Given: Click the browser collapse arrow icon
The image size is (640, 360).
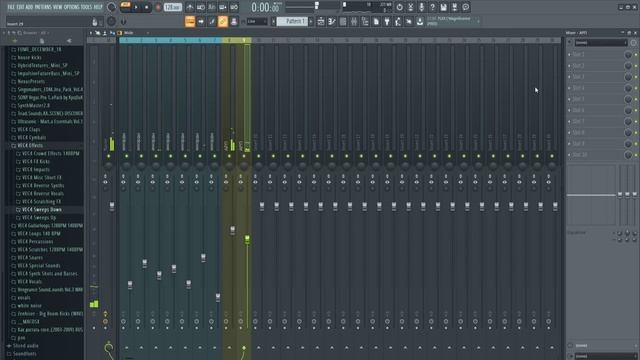Looking at the screenshot, I should pos(69,41).
